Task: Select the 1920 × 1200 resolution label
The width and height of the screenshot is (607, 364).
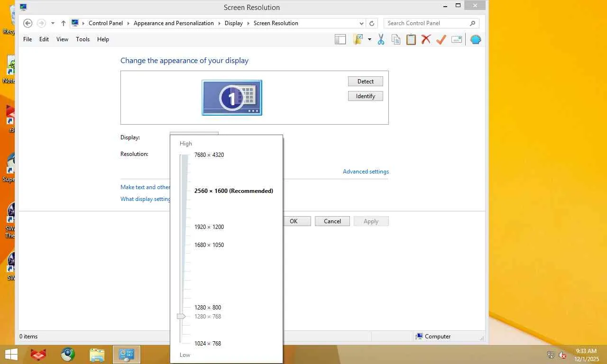Action: [x=209, y=227]
